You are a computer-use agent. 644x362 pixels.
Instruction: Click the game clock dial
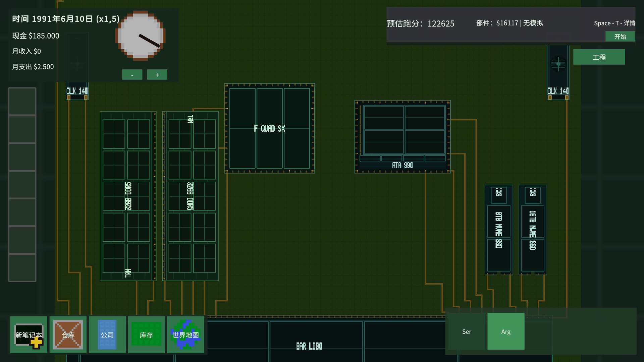click(x=141, y=36)
